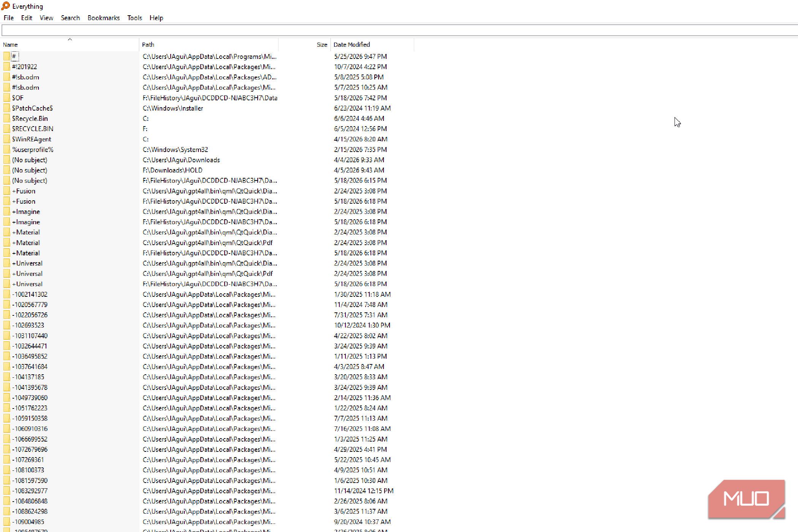Click folder icon next to $OF
The width and height of the screenshot is (798, 532).
coord(6,98)
